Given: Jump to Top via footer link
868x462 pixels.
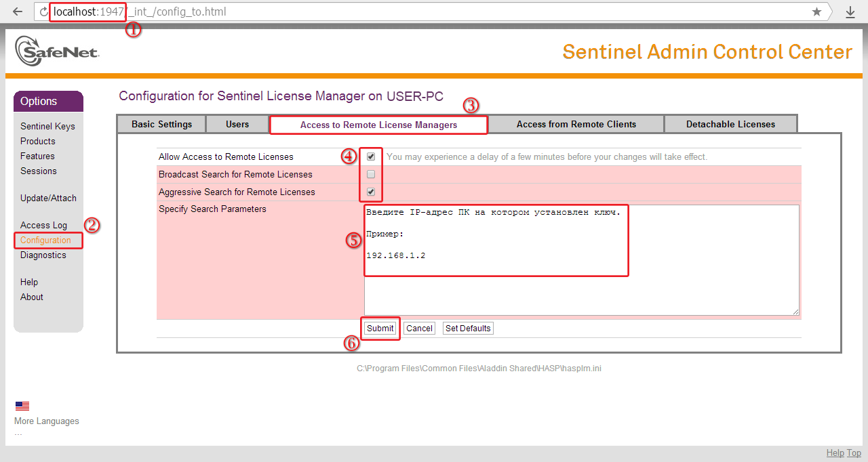Looking at the screenshot, I should (x=854, y=453).
